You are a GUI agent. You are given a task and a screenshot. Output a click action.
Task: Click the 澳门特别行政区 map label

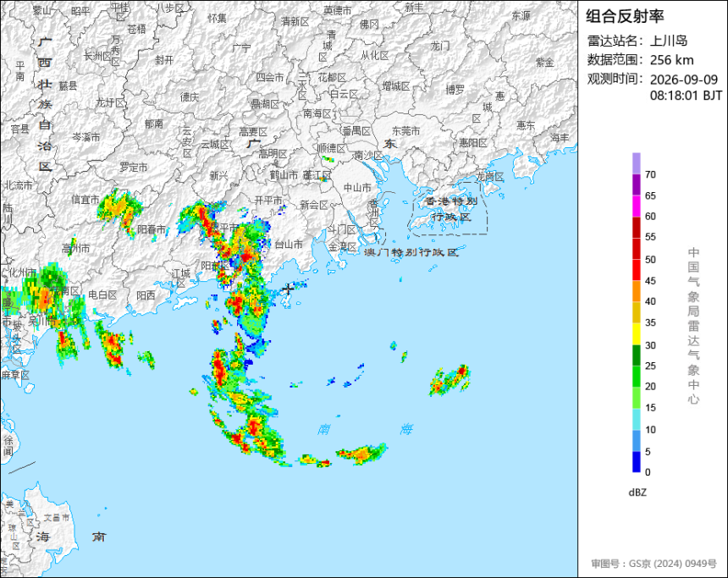pos(411,252)
